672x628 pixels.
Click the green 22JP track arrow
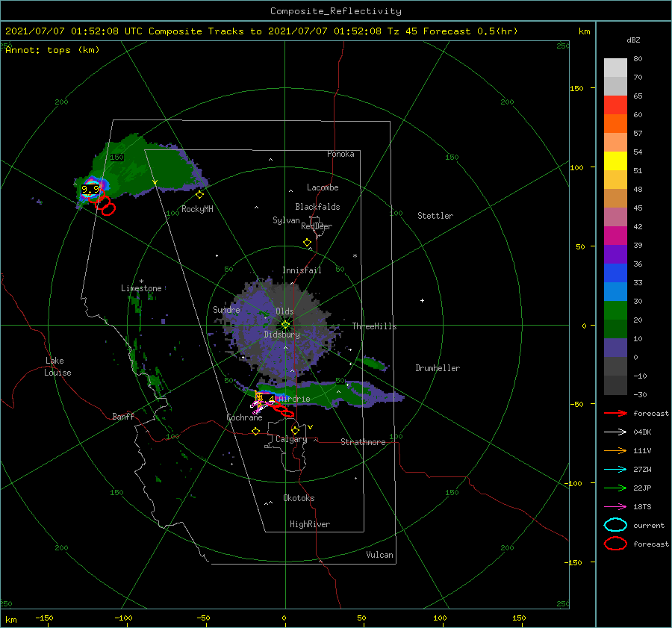(615, 488)
